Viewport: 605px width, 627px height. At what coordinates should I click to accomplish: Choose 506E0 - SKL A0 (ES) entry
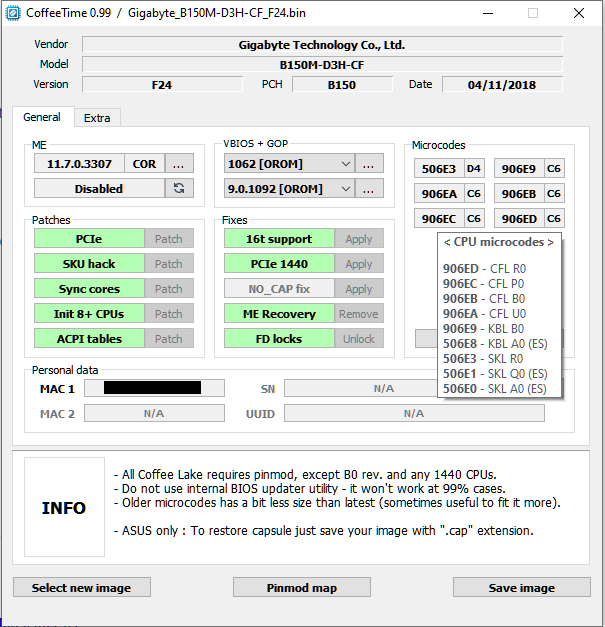point(495,388)
